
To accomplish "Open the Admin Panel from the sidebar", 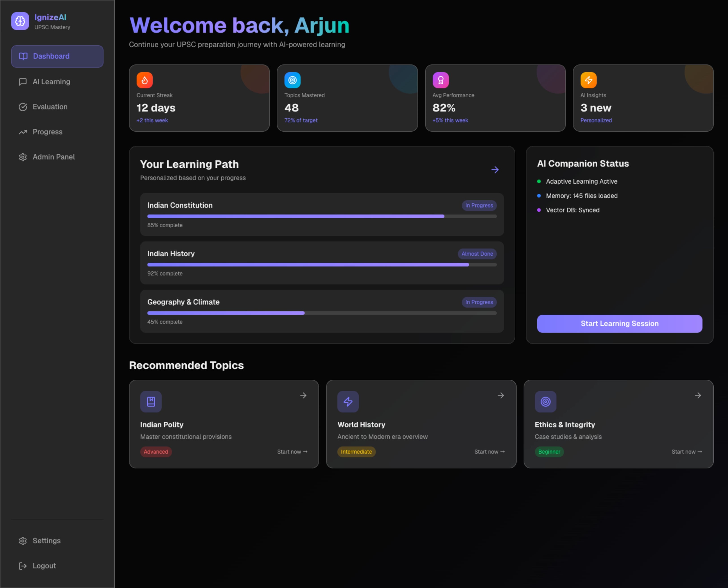I will coord(54,157).
